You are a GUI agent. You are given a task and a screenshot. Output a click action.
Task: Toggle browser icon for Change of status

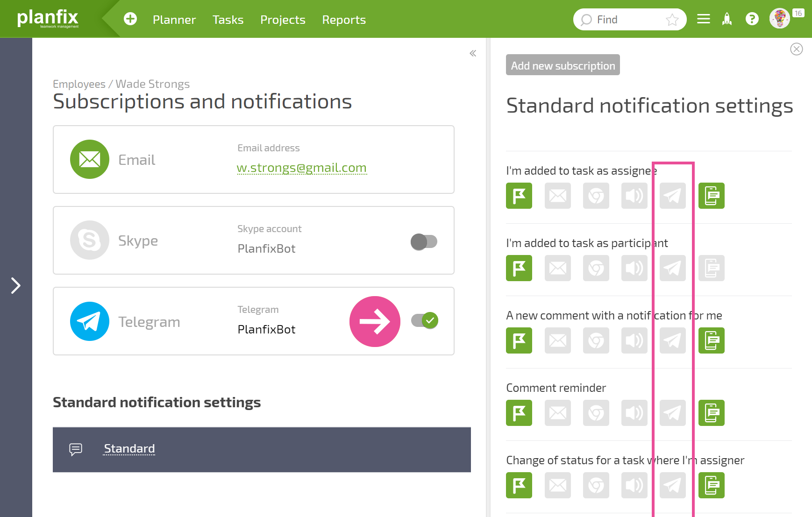point(596,485)
